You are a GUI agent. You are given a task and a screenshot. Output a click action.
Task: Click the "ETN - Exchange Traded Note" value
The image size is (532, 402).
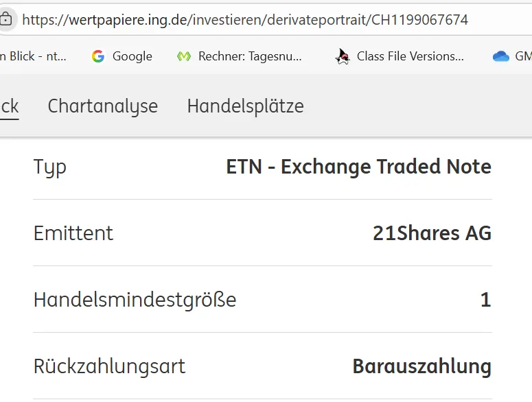358,167
